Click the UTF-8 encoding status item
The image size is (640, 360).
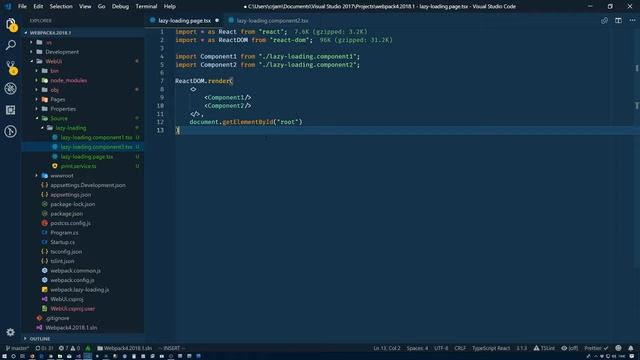(x=441, y=348)
